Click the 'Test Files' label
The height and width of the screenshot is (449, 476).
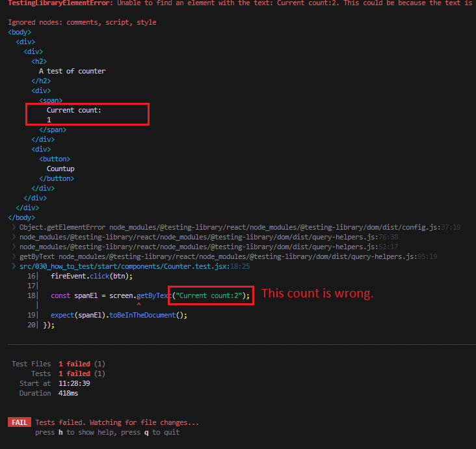31,364
